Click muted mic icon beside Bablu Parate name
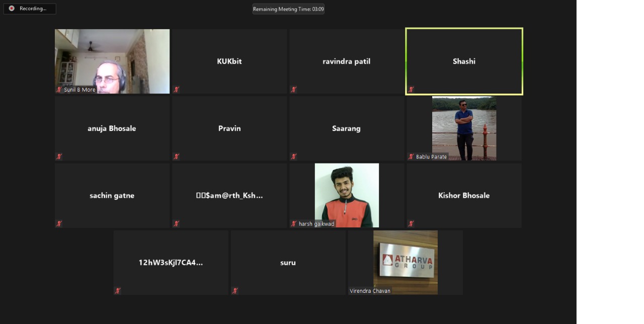Viewport: 644px width, 324px height. tap(411, 156)
